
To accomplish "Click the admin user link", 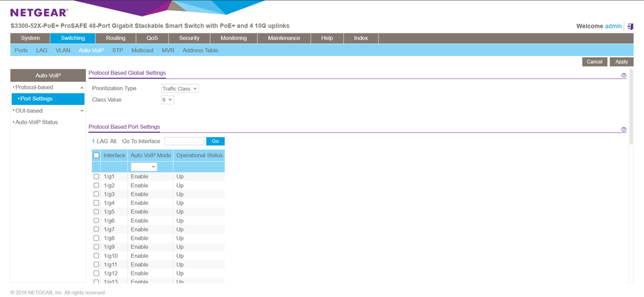I will 613,26.
